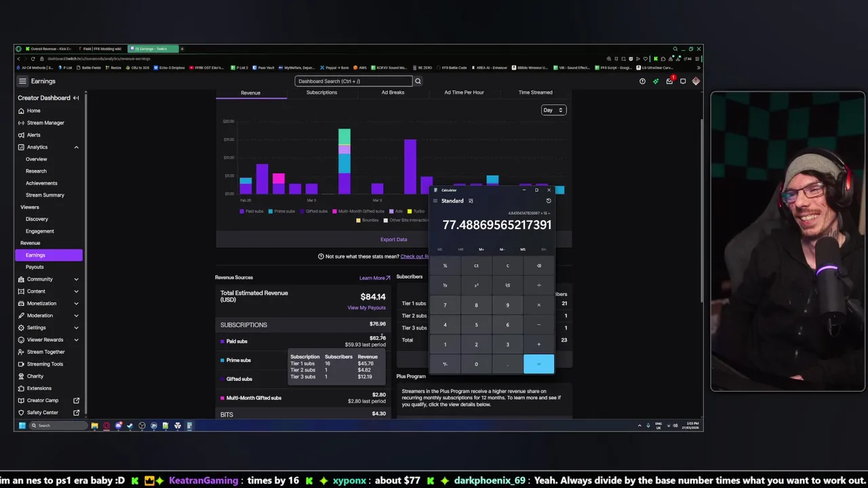
Task: Click the dashboard search magnifier button
Action: [418, 81]
